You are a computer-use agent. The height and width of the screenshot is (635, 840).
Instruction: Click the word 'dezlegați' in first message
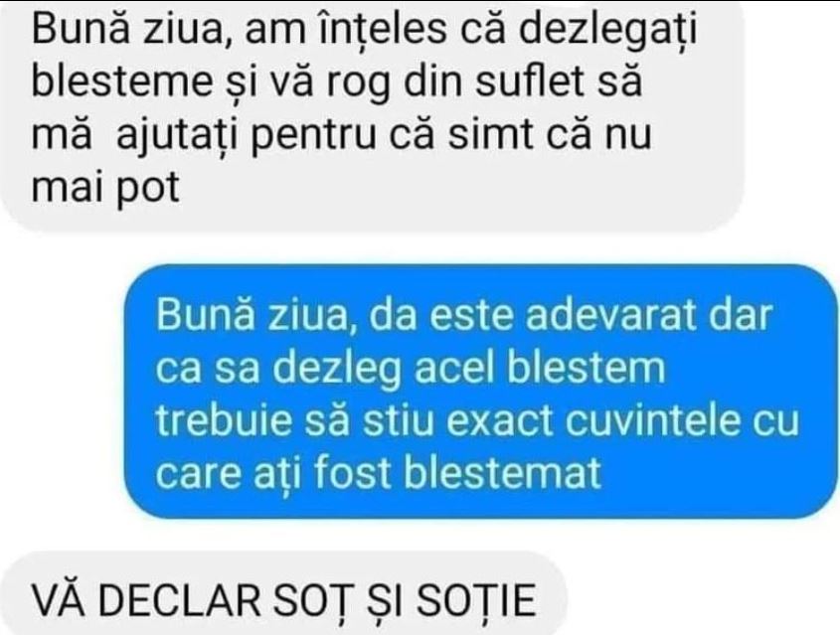tap(608, 31)
